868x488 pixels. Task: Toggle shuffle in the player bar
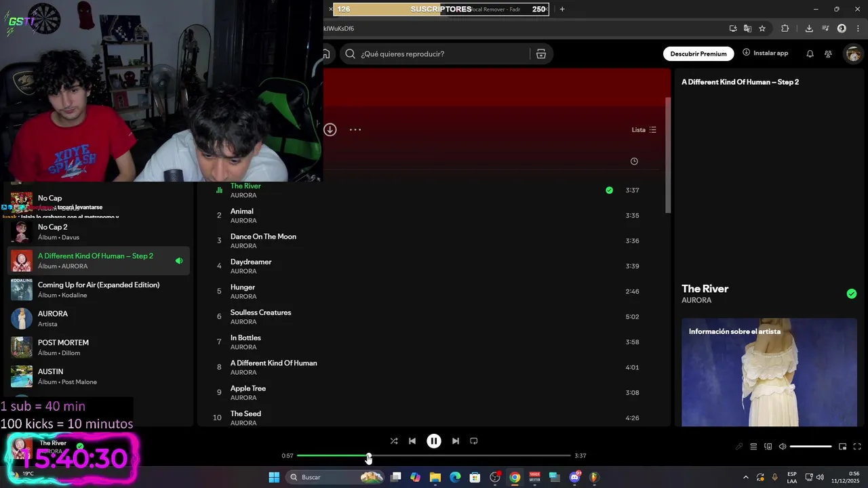(394, 441)
